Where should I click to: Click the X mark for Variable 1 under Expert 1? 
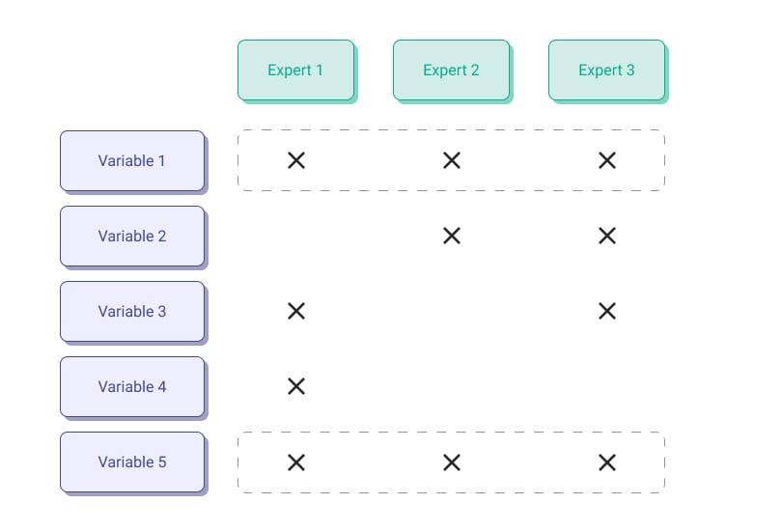(296, 160)
